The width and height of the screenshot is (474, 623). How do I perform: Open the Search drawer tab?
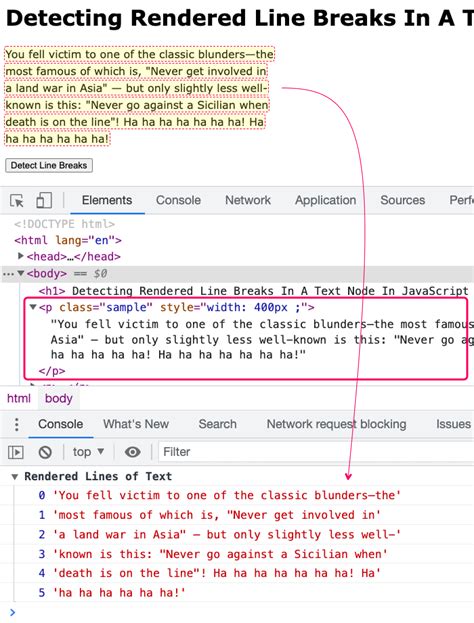pos(217,424)
